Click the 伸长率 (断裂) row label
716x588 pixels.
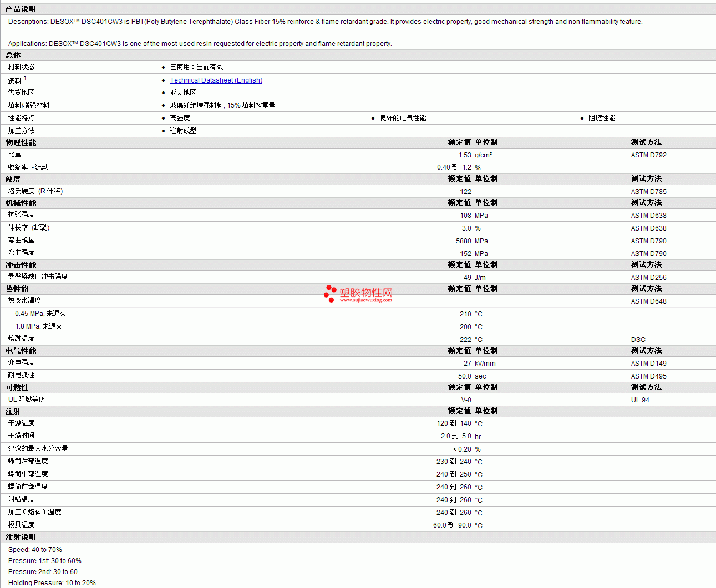(x=29, y=228)
